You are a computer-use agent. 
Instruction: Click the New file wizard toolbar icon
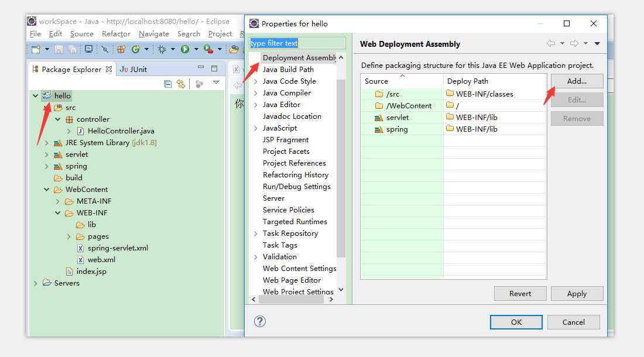click(x=36, y=50)
